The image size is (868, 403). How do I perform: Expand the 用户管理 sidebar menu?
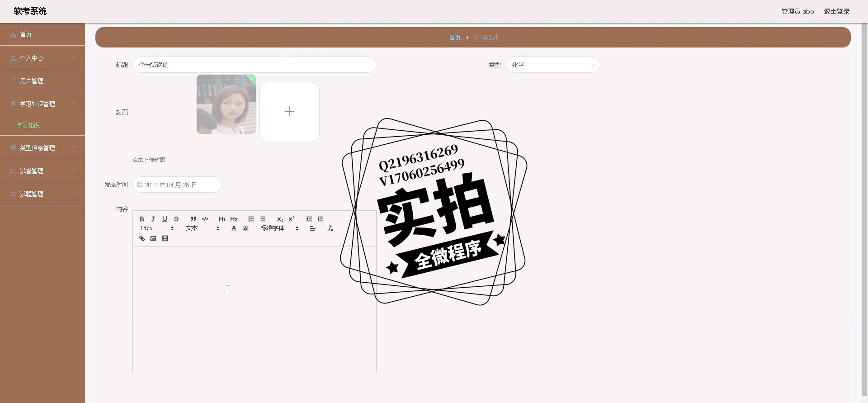[x=42, y=81]
